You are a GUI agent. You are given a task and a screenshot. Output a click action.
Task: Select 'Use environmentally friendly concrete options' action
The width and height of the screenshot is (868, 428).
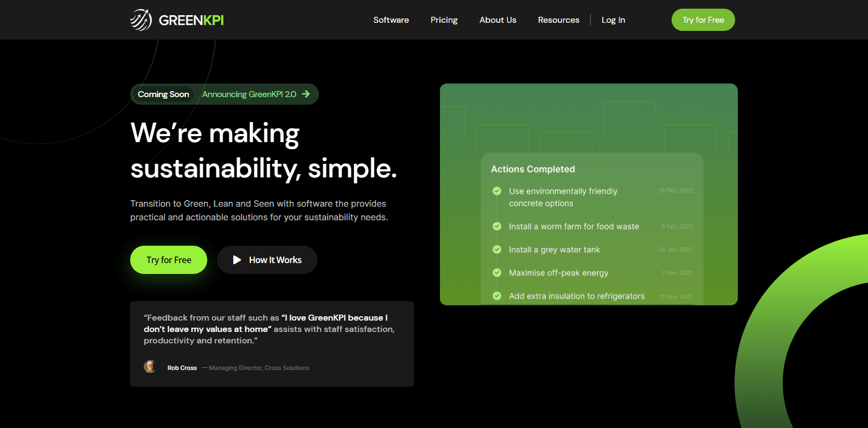click(x=563, y=197)
